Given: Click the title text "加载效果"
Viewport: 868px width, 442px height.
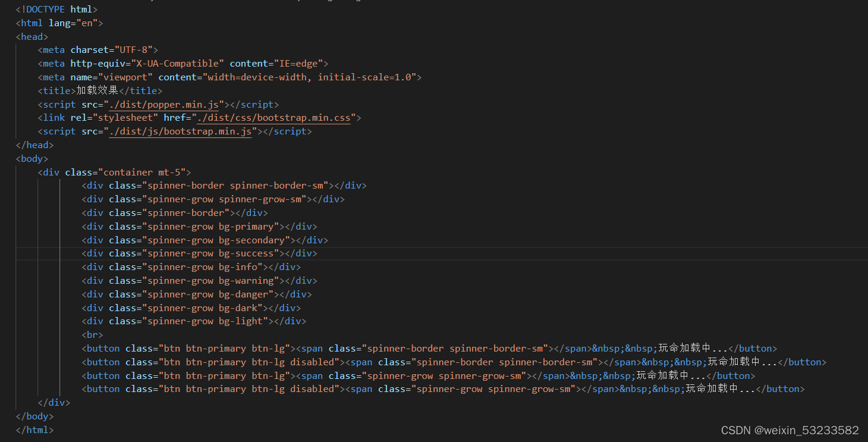Looking at the screenshot, I should click(x=98, y=91).
